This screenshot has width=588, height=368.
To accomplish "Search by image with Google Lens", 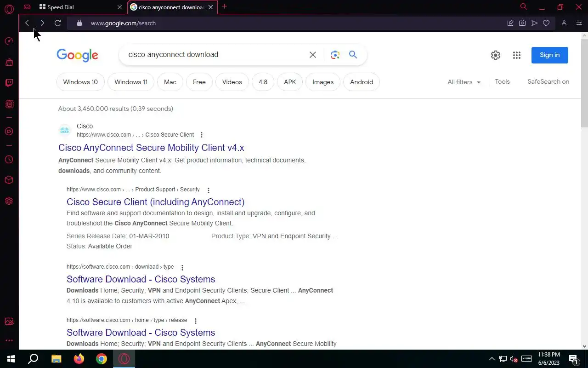I will (335, 55).
